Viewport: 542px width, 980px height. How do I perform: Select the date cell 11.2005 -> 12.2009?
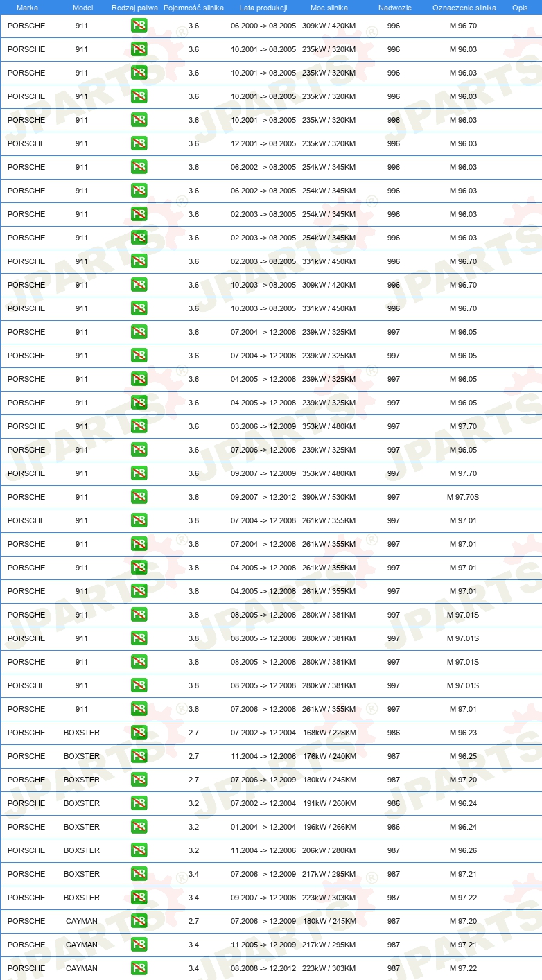point(263,945)
